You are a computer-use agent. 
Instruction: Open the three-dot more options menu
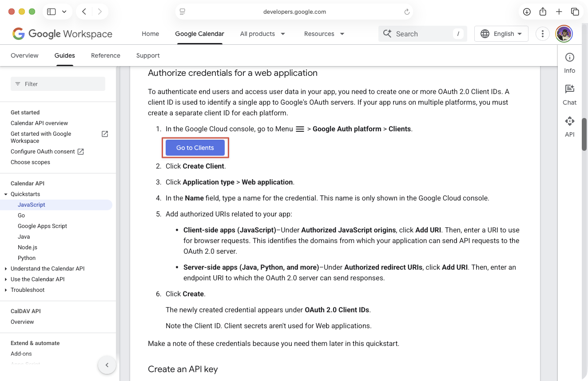pyautogui.click(x=542, y=34)
